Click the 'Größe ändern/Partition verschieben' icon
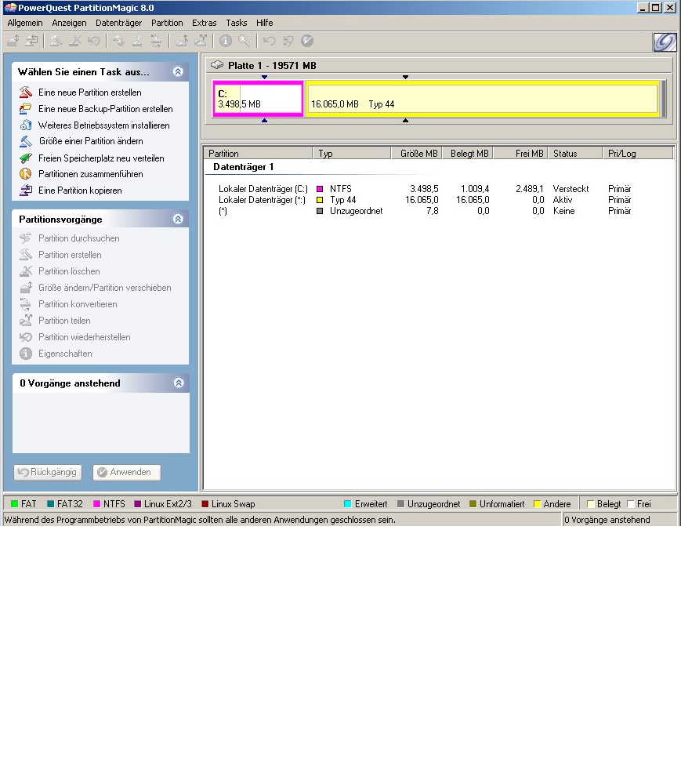The image size is (681, 784). [26, 288]
